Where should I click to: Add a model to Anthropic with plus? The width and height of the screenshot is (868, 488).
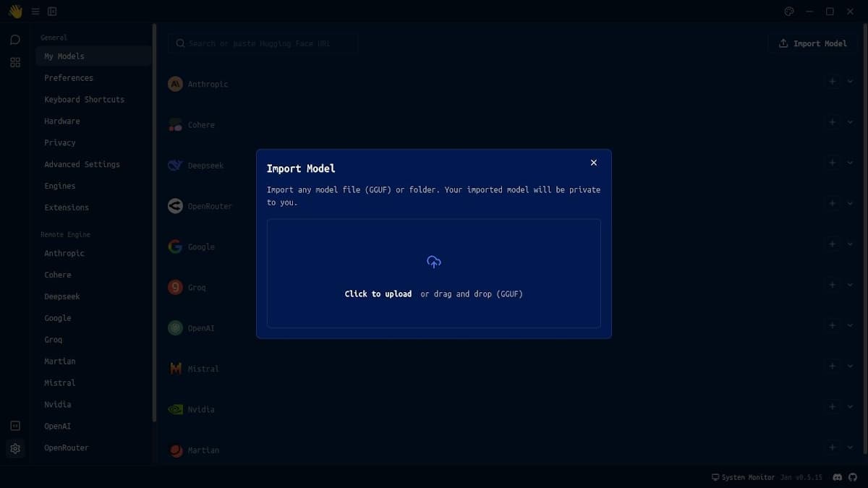833,82
